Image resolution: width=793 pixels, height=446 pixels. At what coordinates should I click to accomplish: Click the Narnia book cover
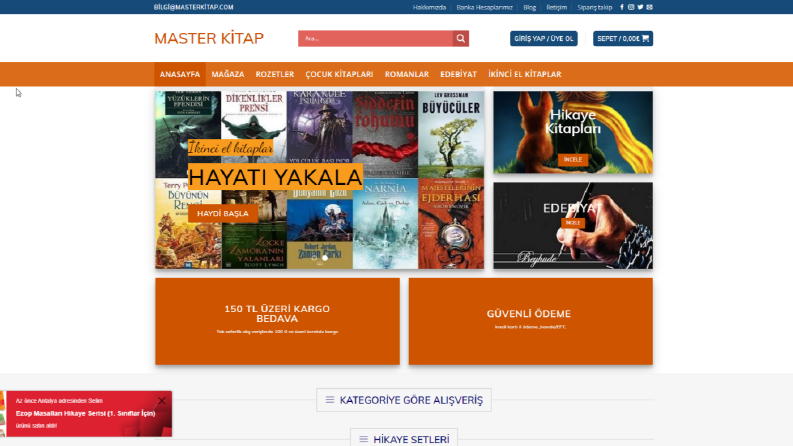coord(385,223)
